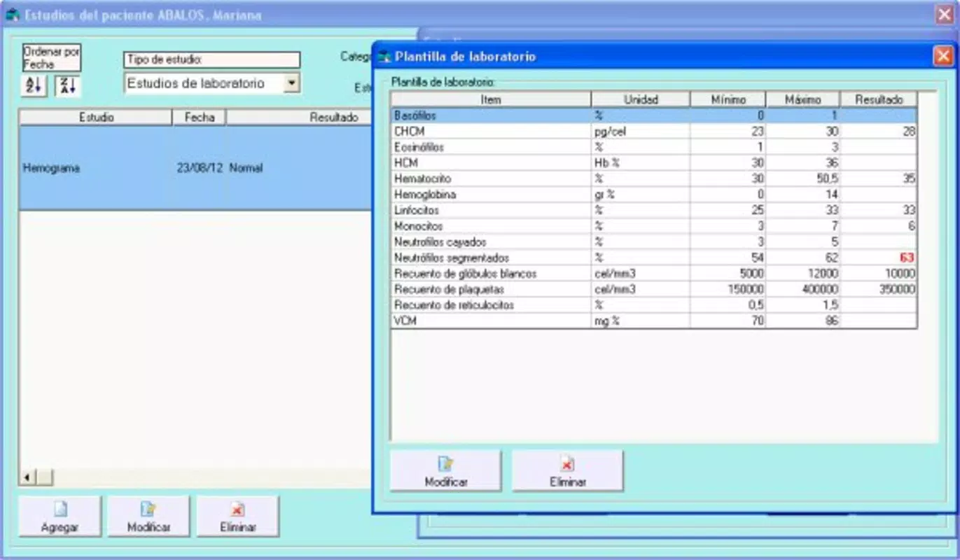Viewport: 960px width, 560px height.
Task: Select the HCM item
Action: pyautogui.click(x=654, y=163)
